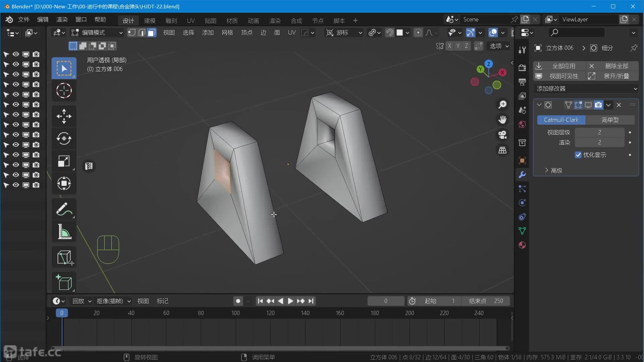Viewport: 644px width, 362px height.
Task: Switch to face select mode
Action: pyautogui.click(x=152, y=33)
